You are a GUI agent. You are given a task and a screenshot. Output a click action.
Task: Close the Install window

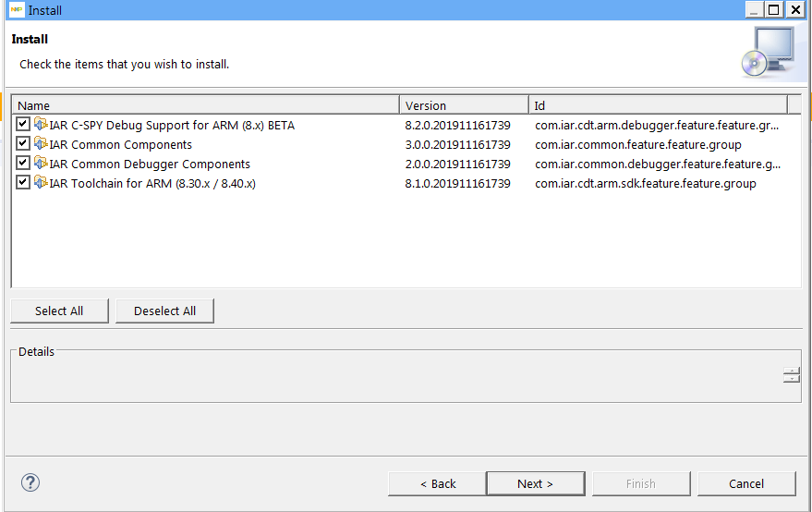point(795,10)
